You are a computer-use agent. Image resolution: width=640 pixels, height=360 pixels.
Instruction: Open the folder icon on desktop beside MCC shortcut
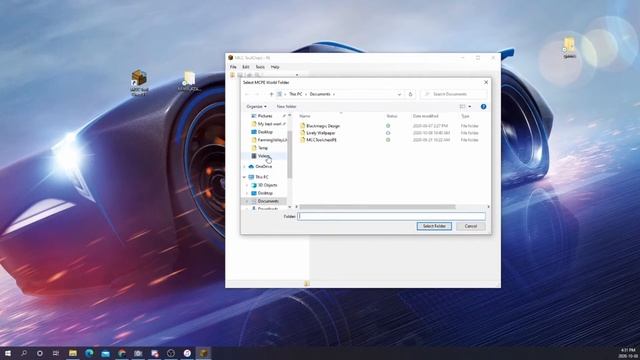(189, 81)
